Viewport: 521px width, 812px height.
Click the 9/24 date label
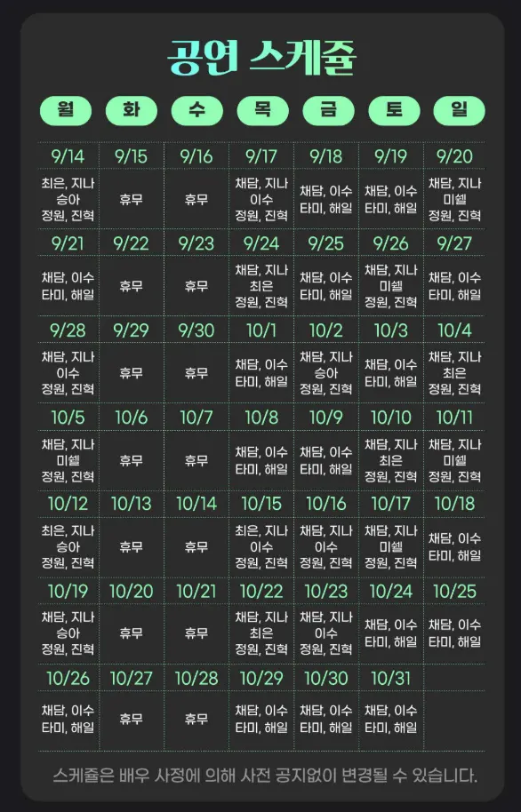(x=261, y=243)
